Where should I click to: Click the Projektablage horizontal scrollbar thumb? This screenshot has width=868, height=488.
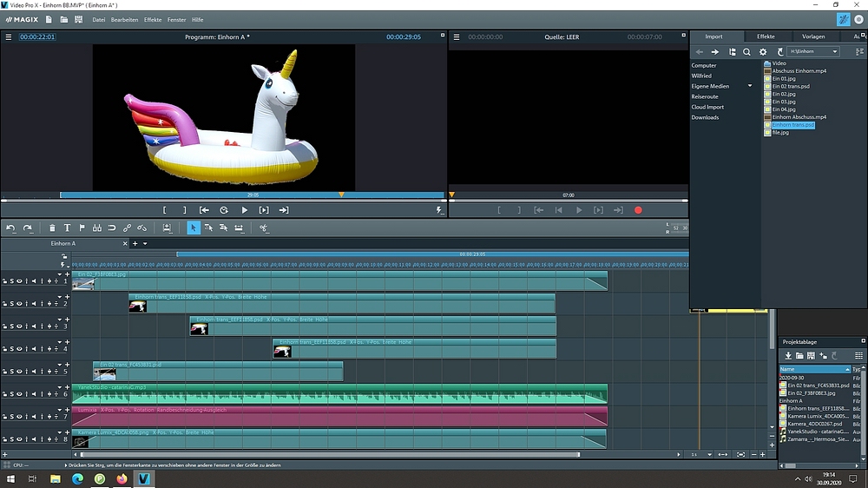click(791, 465)
